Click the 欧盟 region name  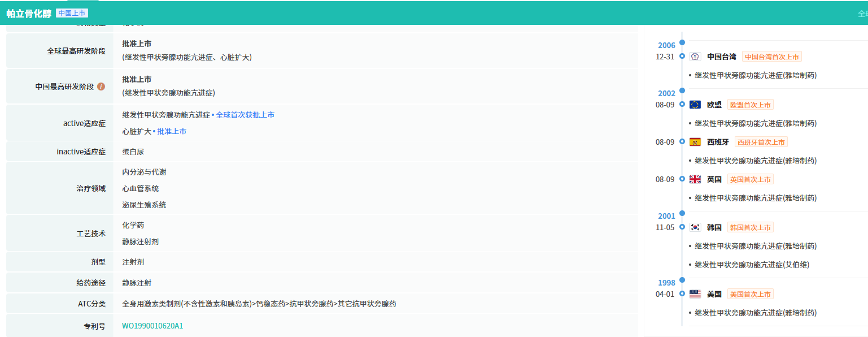pos(714,105)
